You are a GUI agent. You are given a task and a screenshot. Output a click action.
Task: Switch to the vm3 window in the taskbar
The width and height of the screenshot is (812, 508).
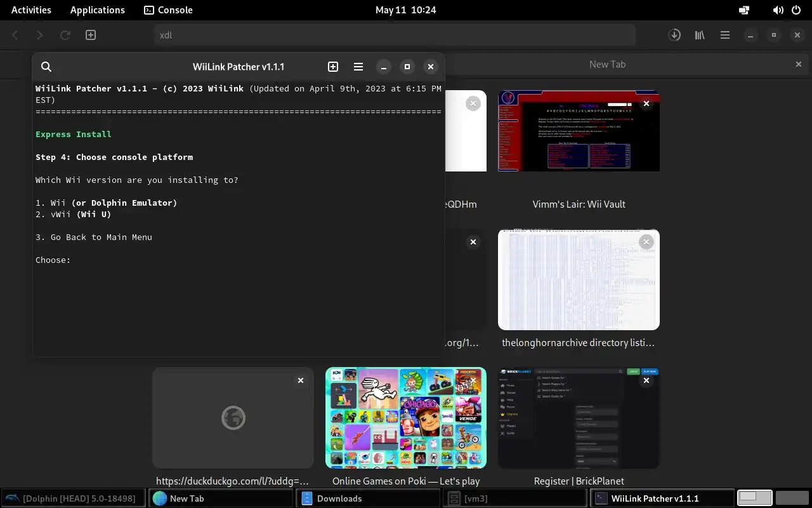pyautogui.click(x=516, y=498)
